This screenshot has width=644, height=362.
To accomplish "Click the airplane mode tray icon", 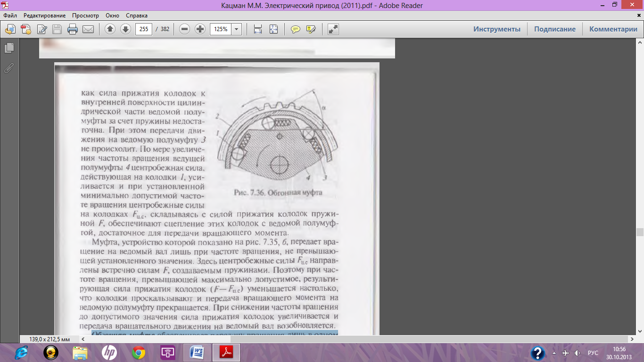I will click(566, 353).
